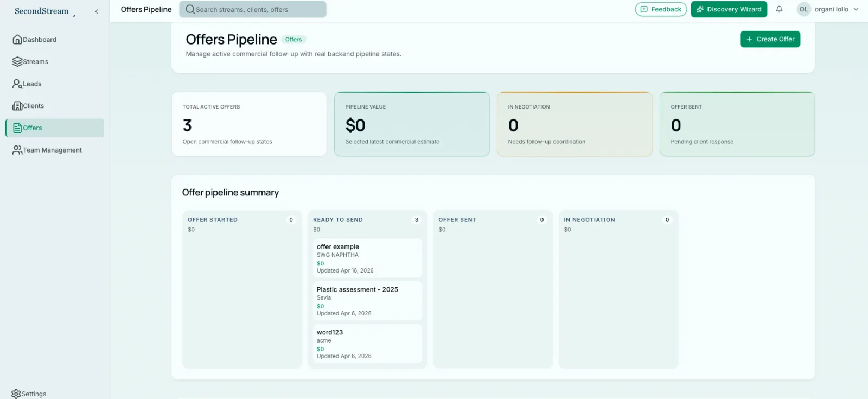Click the 'Offers Pipeline' top bar title
The height and width of the screenshot is (399, 868).
[146, 9]
